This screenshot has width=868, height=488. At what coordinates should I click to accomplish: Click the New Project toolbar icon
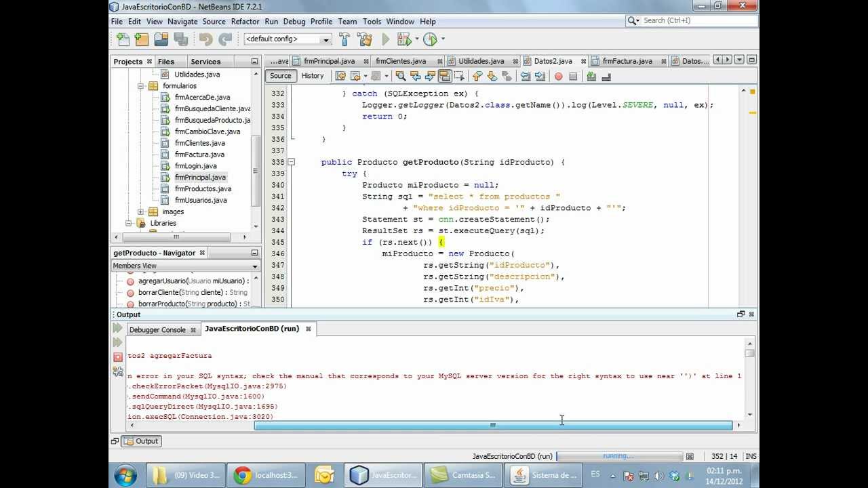pyautogui.click(x=142, y=39)
